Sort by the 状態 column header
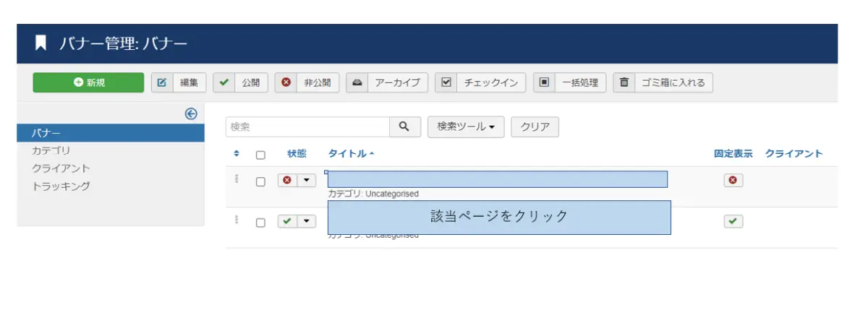 pos(297,154)
